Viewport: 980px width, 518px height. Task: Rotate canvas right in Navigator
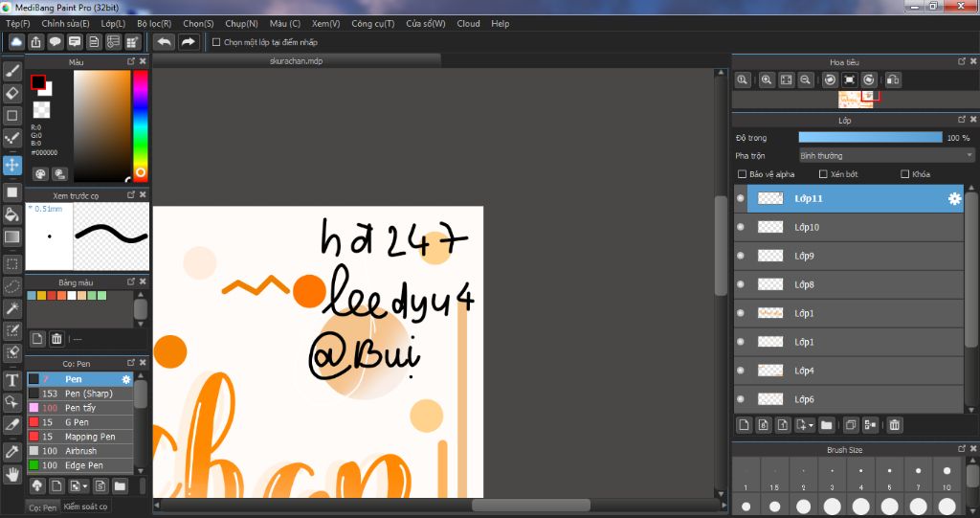[869, 80]
